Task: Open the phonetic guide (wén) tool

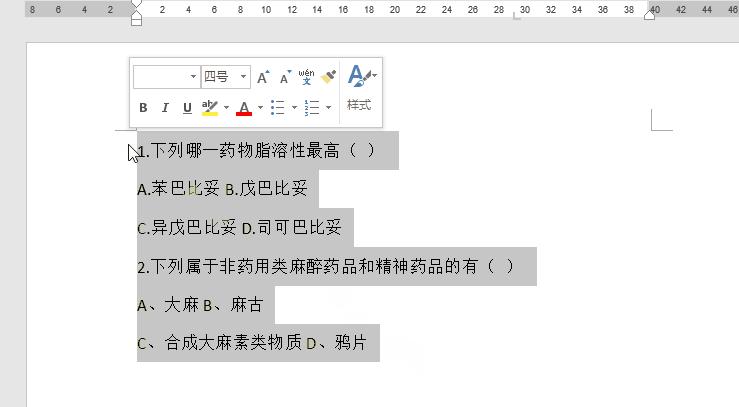Action: click(306, 77)
